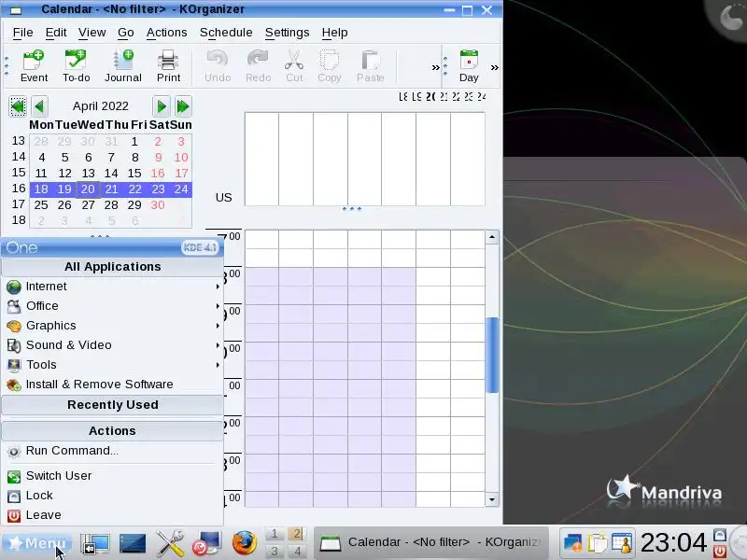Click the KOrganizer taskbar entry
The image size is (747, 560).
[431, 542]
